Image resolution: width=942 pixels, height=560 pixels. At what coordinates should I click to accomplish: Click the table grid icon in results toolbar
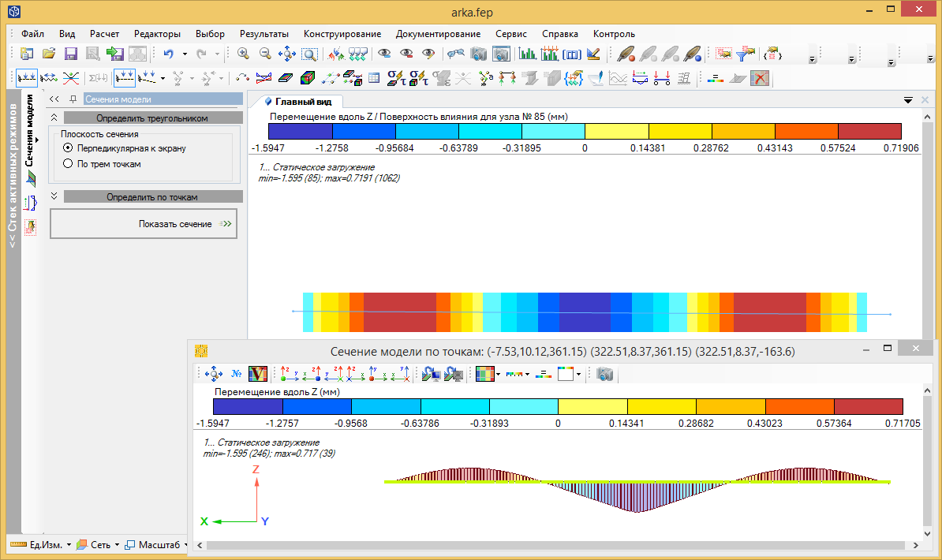tap(374, 77)
